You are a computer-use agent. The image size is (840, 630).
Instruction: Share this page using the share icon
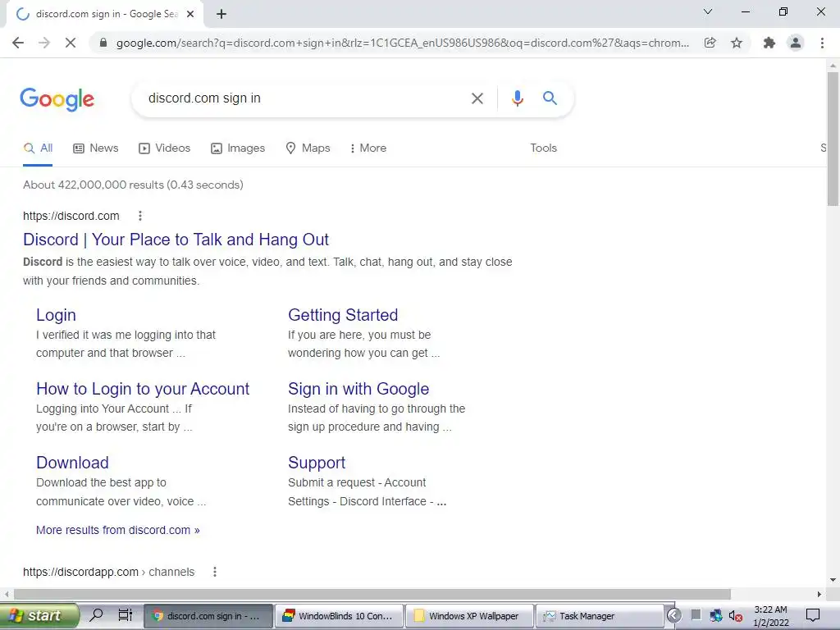tap(710, 43)
